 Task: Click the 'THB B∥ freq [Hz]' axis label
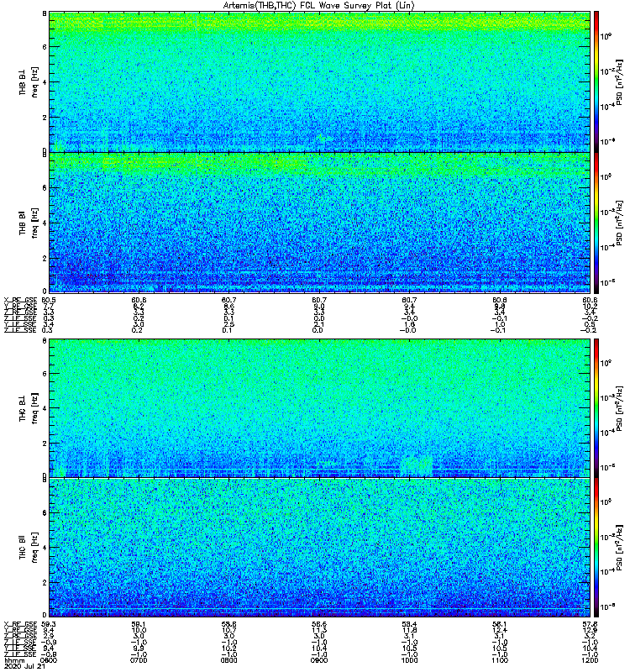point(29,223)
